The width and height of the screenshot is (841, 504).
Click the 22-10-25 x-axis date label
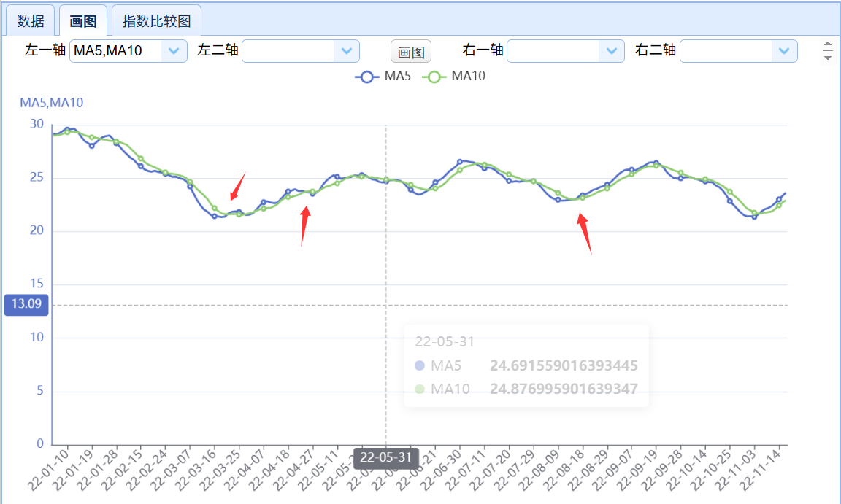point(710,470)
